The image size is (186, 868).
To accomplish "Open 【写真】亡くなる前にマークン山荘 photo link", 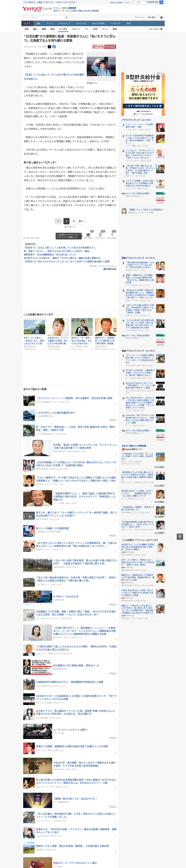I will click(54, 77).
